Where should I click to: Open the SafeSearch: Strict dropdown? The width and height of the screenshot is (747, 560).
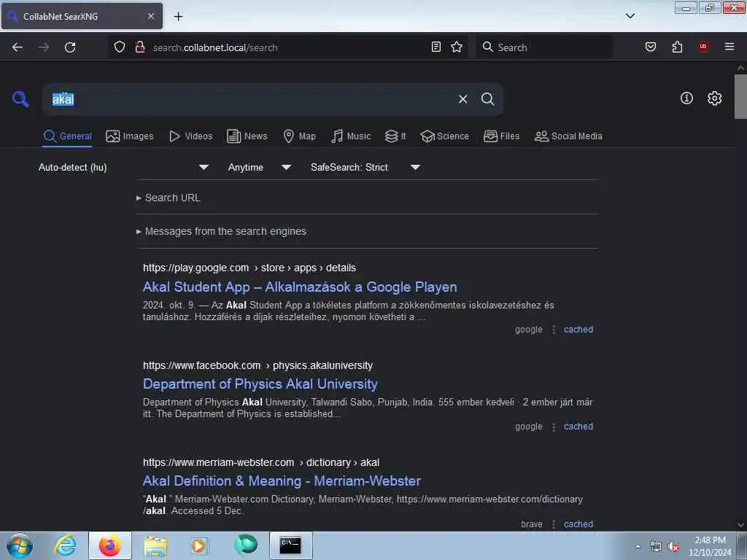coord(365,167)
